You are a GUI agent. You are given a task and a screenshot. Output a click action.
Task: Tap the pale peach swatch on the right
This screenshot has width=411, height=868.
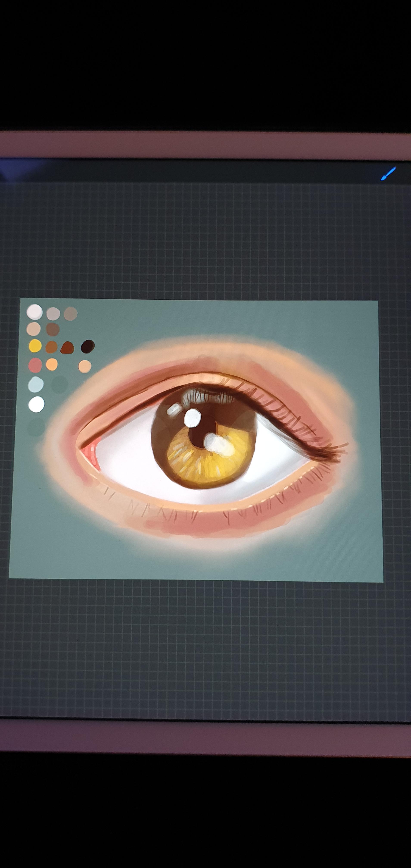tap(85, 367)
